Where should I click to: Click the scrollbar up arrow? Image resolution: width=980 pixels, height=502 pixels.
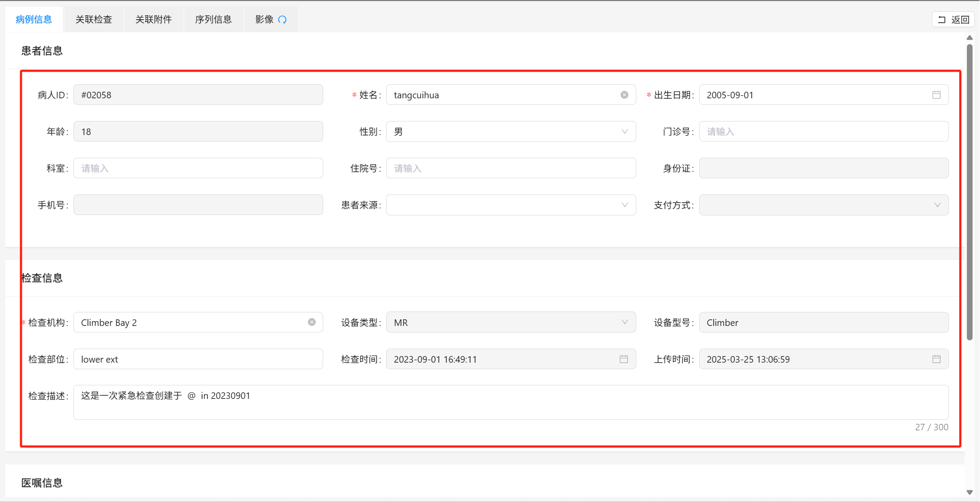click(x=970, y=38)
